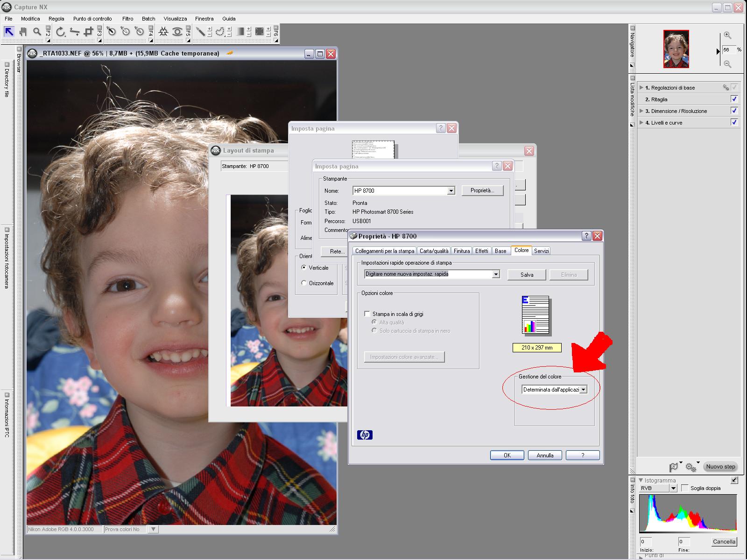This screenshot has width=747, height=560.
Task: Toggle the Regolazioni di base checkbox
Action: pyautogui.click(x=734, y=87)
